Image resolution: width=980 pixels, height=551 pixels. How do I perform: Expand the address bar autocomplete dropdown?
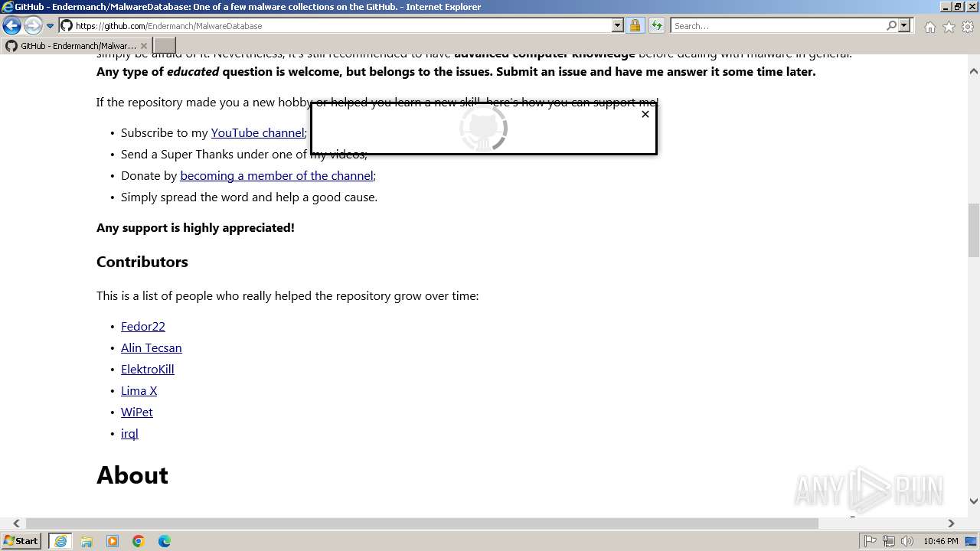(618, 25)
